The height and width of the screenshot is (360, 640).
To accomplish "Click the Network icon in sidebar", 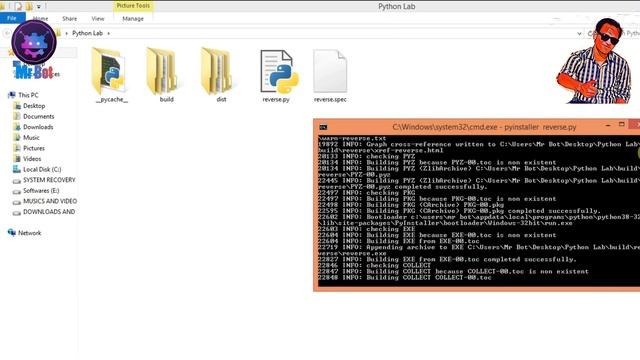I will point(11,233).
